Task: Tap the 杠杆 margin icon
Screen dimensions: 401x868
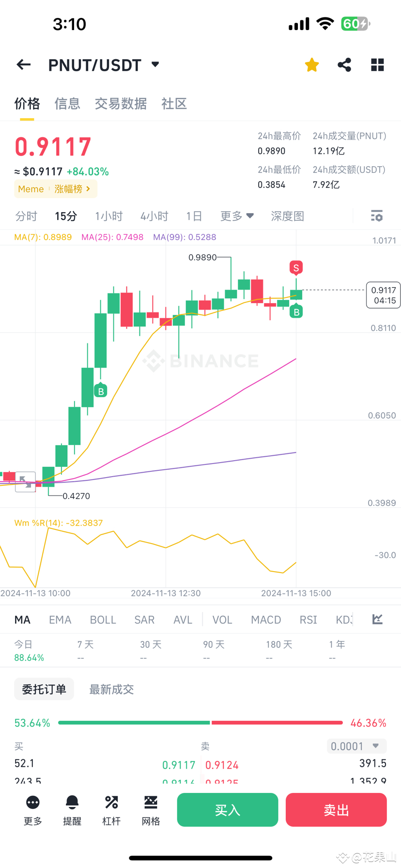Action: coord(111,803)
